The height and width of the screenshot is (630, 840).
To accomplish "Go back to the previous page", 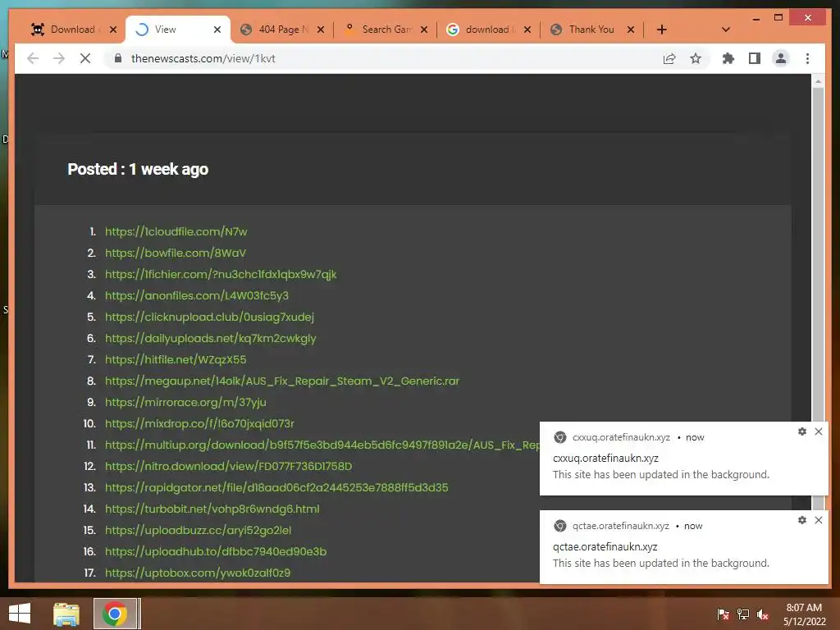I will pyautogui.click(x=33, y=58).
